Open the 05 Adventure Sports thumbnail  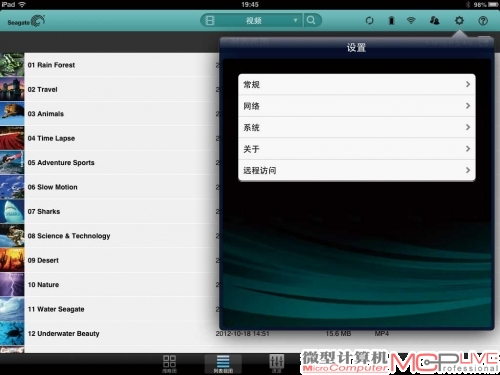tap(12, 162)
